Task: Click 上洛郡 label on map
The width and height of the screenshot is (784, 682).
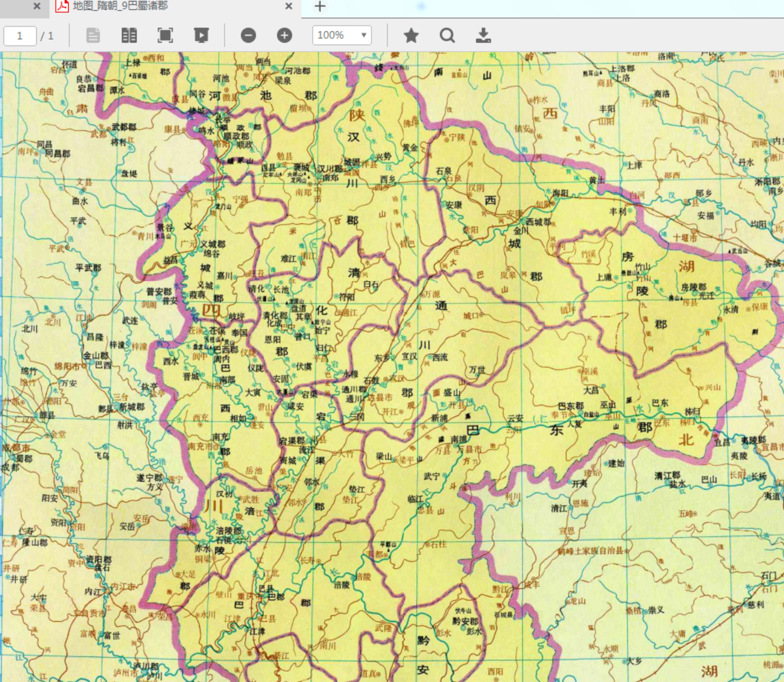Action: 622,69
